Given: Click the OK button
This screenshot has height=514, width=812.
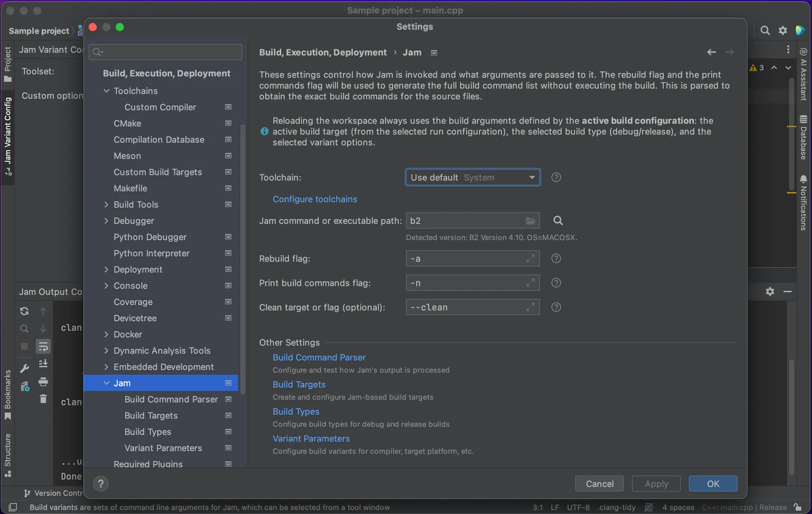Looking at the screenshot, I should click(713, 483).
